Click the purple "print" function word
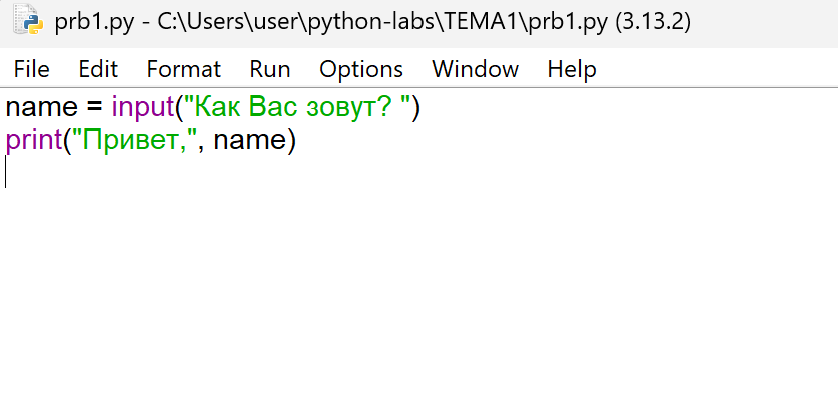838x400 pixels. coord(33,141)
